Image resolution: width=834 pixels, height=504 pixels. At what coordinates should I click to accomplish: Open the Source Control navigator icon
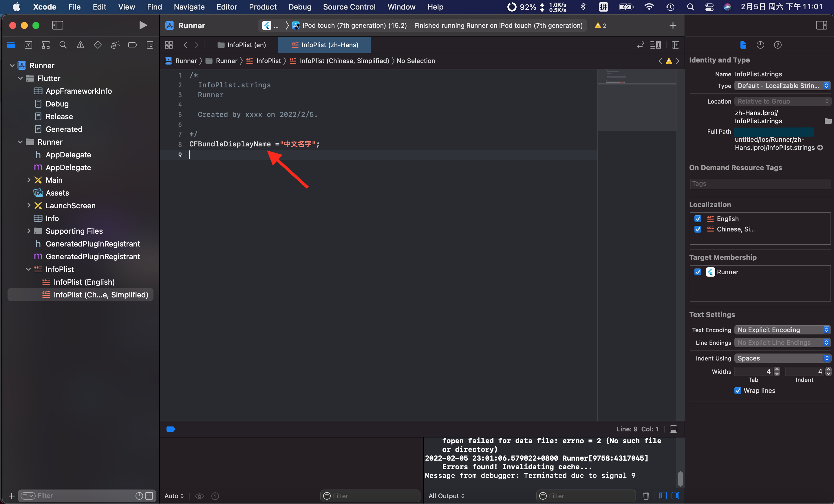point(28,45)
